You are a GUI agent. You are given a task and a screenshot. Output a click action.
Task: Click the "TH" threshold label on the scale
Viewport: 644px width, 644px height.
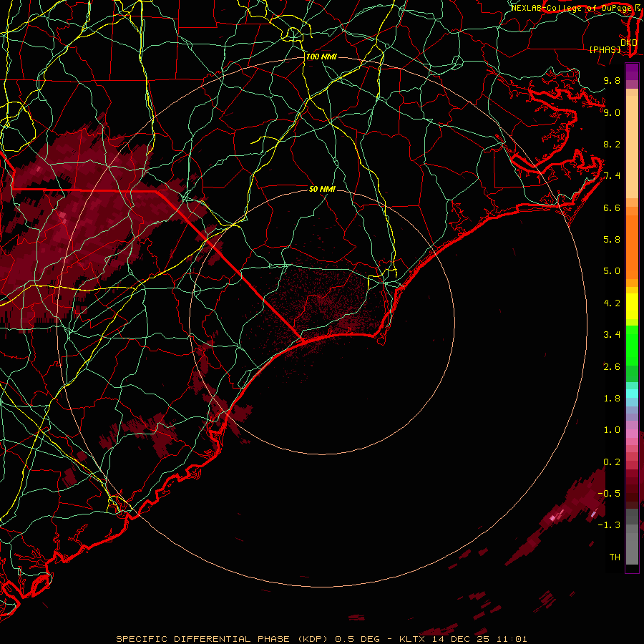pos(615,557)
